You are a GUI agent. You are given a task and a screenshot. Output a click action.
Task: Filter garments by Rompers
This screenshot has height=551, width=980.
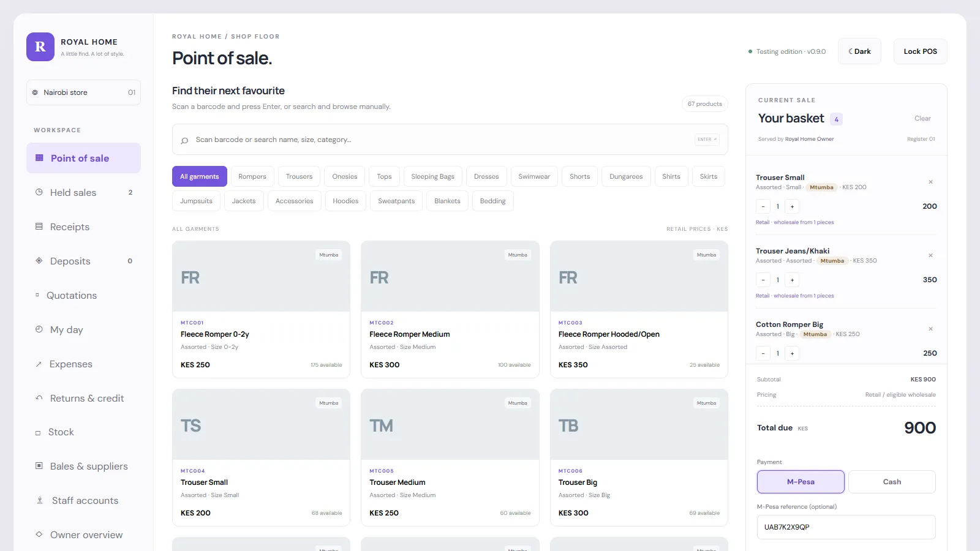pos(252,176)
